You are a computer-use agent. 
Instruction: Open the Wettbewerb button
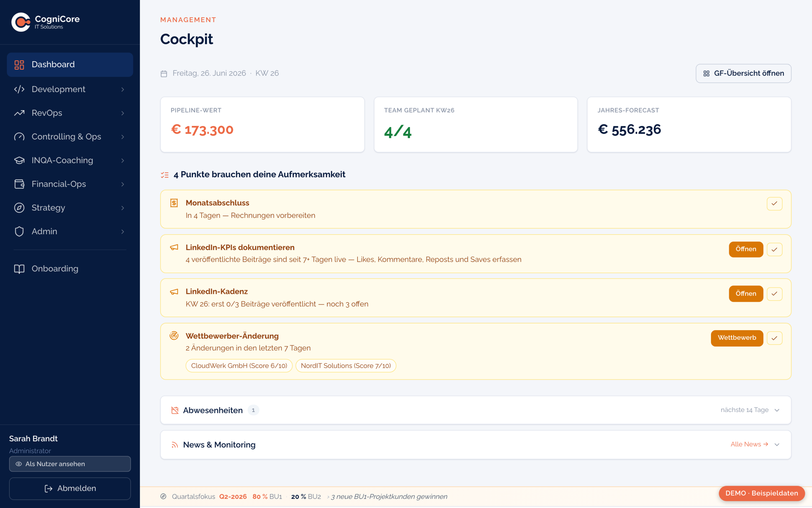click(x=737, y=338)
